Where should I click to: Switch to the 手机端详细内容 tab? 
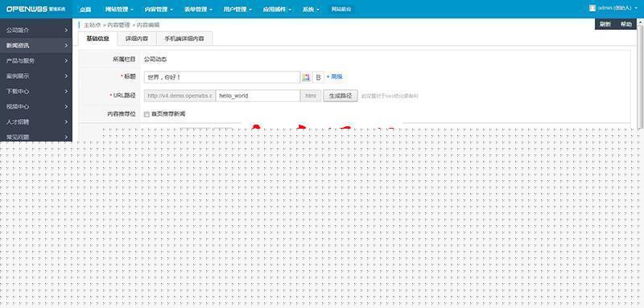pyautogui.click(x=184, y=39)
